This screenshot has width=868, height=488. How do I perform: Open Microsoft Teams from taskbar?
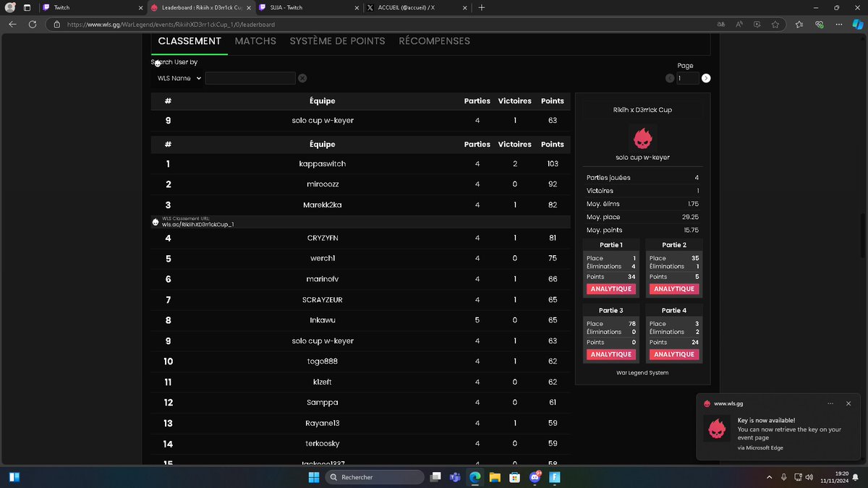456,477
